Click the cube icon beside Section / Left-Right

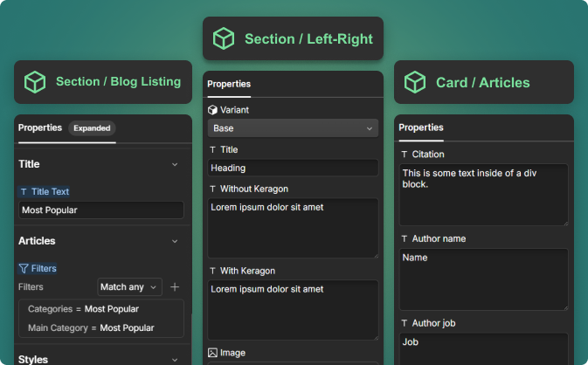[x=224, y=38]
